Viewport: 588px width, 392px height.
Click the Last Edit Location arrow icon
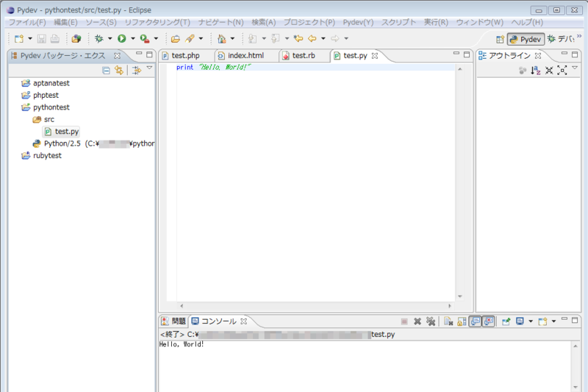tap(298, 38)
